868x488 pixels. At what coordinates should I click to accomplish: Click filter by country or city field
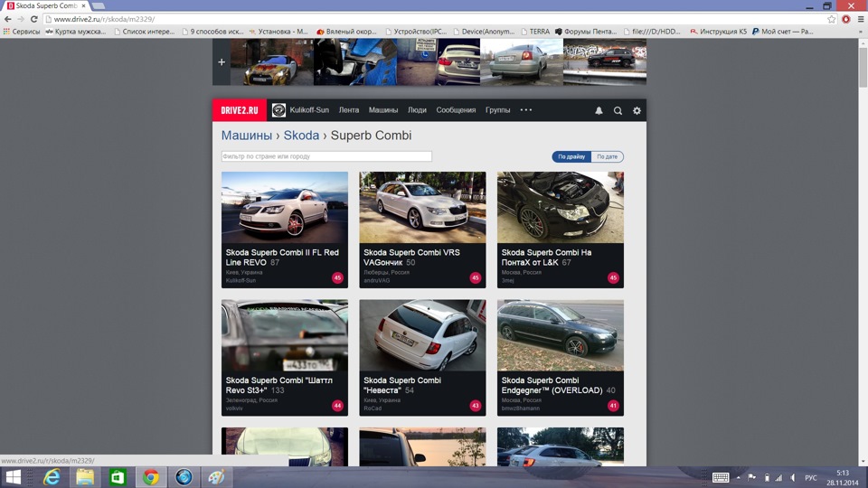326,156
